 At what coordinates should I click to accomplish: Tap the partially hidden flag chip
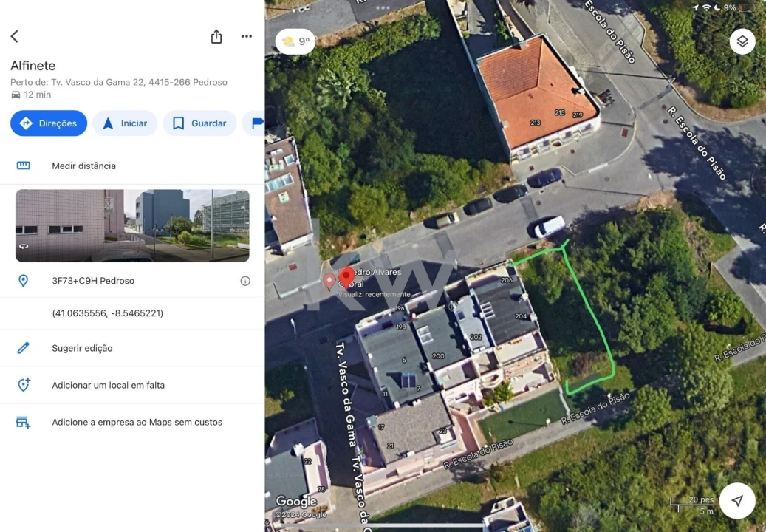click(x=254, y=123)
